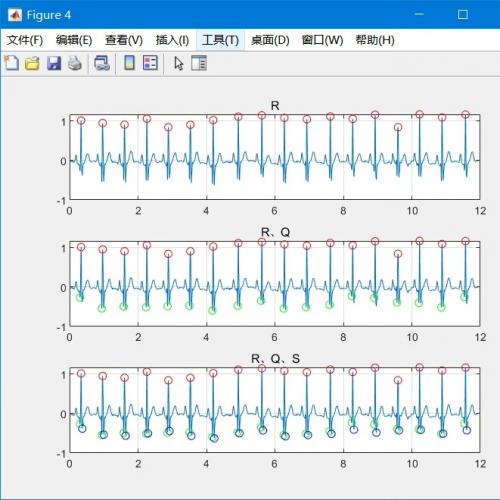The width and height of the screenshot is (500, 500).
Task: Open the 桌面(D) menu
Action: click(270, 40)
